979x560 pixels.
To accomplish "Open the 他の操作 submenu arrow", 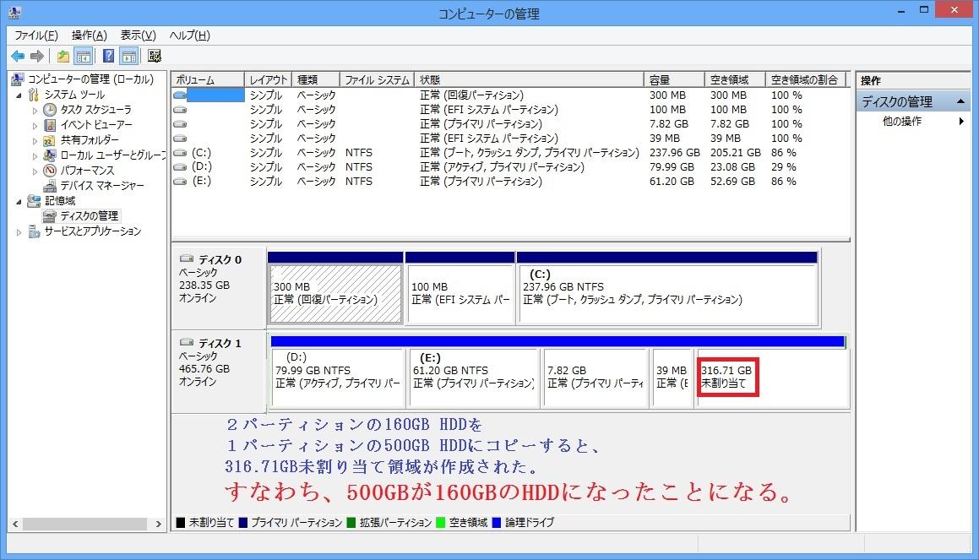I will 961,122.
